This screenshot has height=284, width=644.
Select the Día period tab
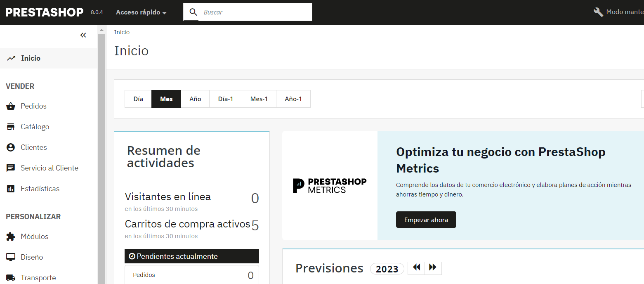(x=138, y=99)
